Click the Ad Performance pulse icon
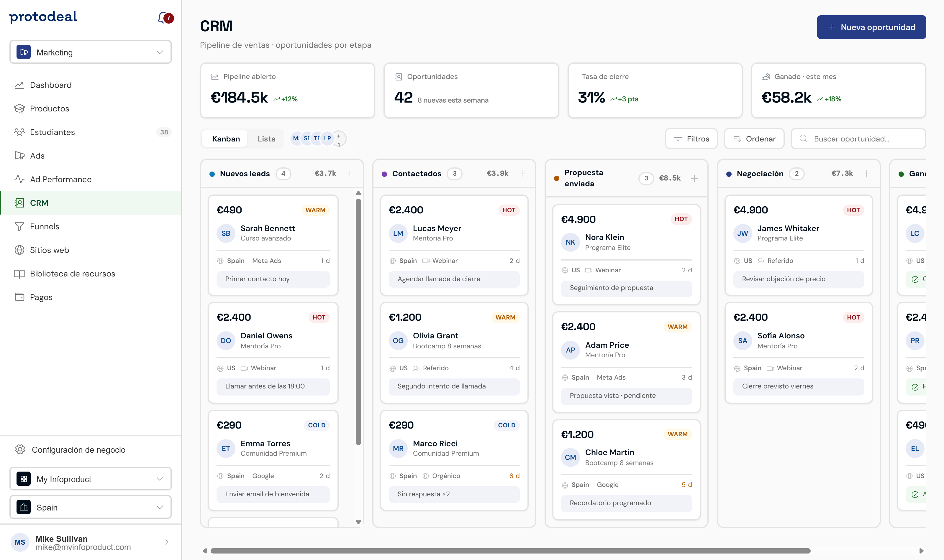944x560 pixels. (x=19, y=179)
